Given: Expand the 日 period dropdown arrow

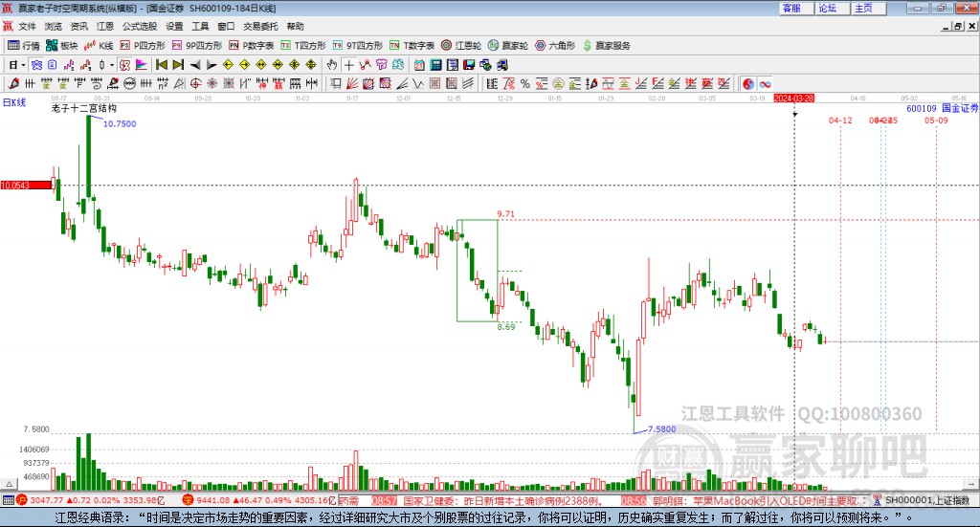Looking at the screenshot, I should pyautogui.click(x=24, y=64).
